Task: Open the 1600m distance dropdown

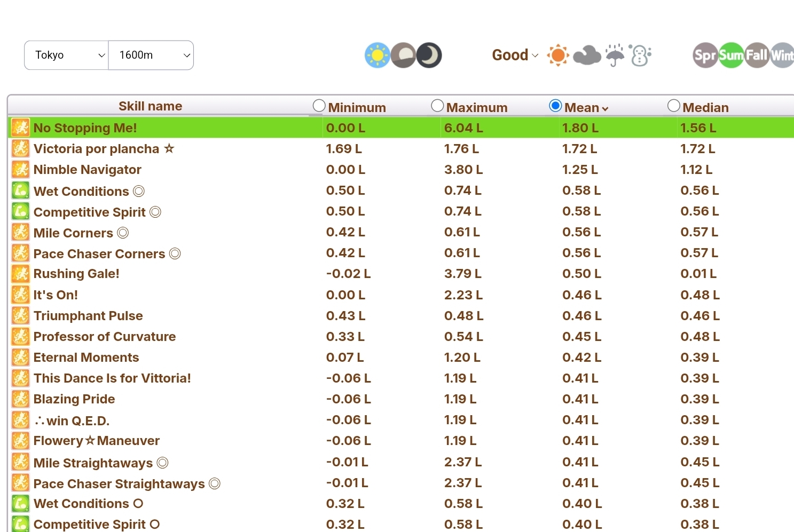Action: pos(151,55)
